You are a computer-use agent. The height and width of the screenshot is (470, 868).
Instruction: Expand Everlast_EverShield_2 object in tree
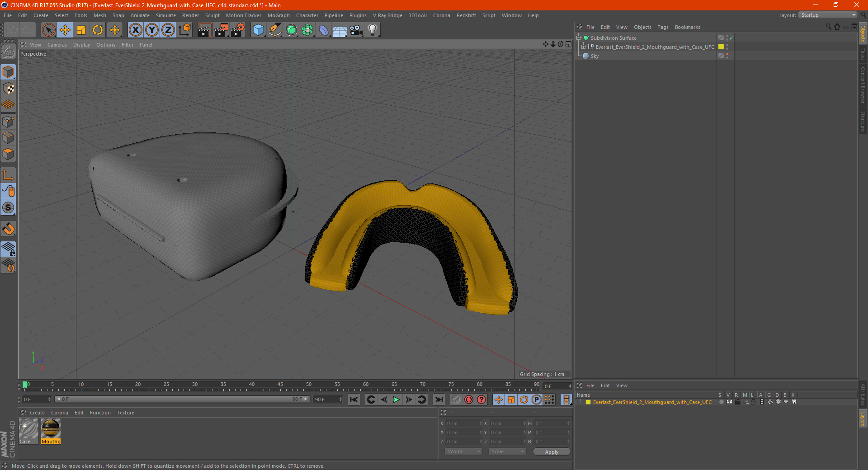point(583,47)
